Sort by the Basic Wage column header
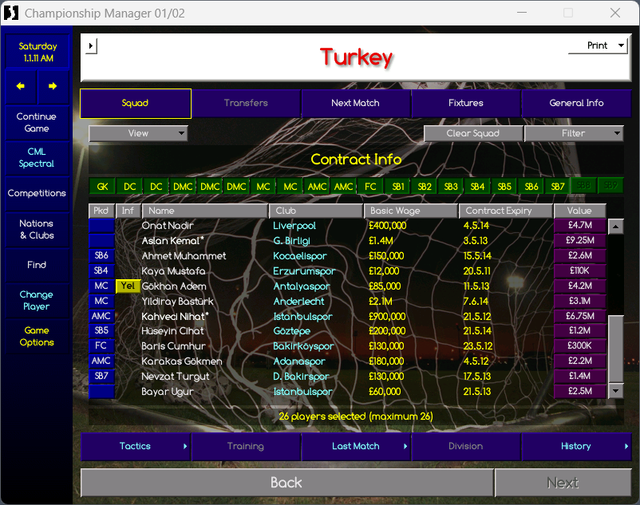The height and width of the screenshot is (505, 640). 411,211
